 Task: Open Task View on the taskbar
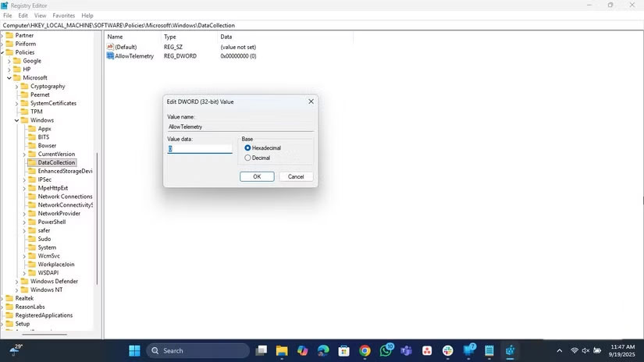262,350
